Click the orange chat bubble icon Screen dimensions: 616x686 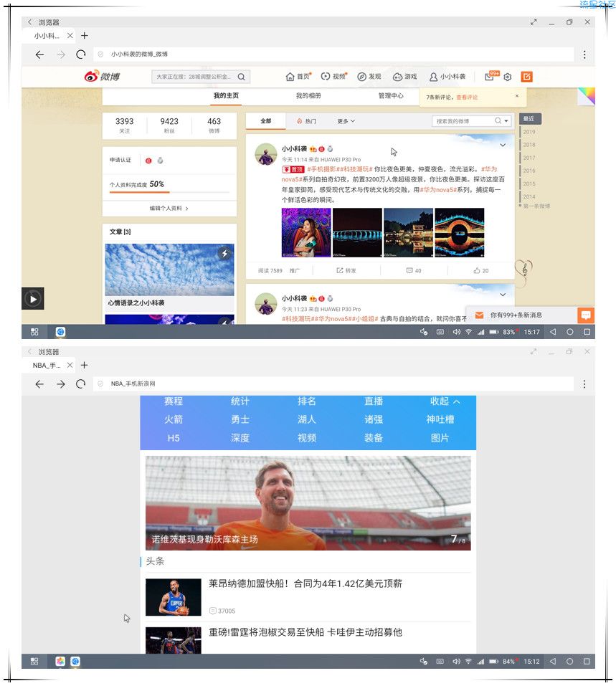coord(586,315)
